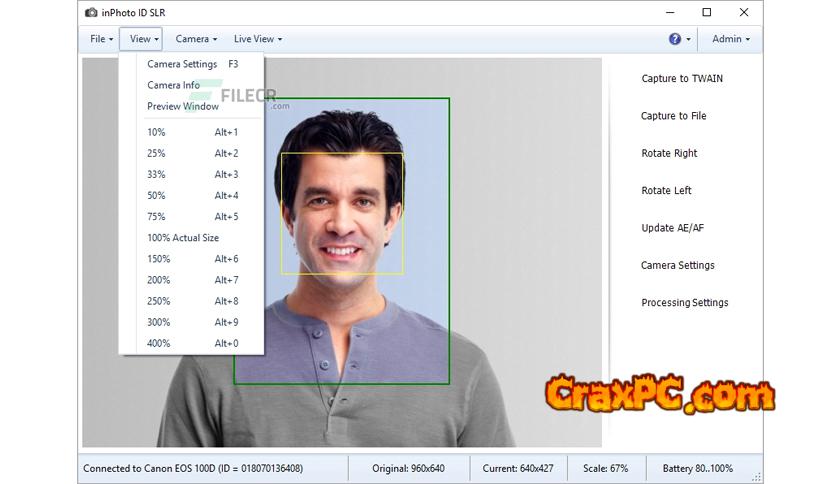
Task: Click Capture to TWAIN button
Action: (682, 78)
